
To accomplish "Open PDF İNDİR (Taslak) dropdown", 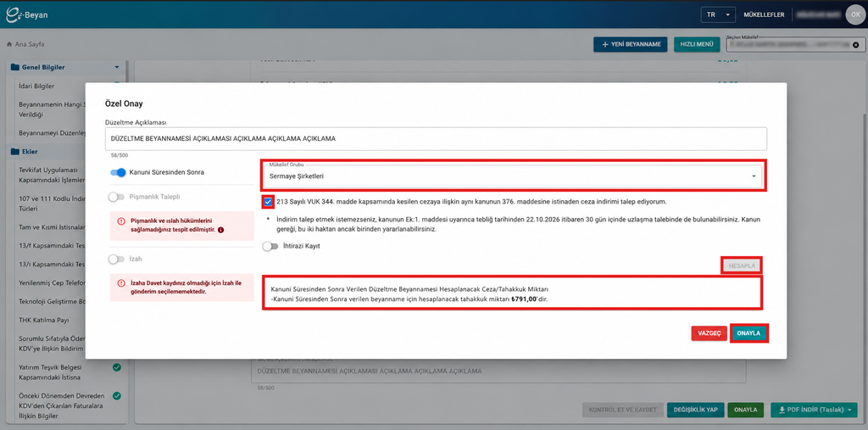I will tap(814, 410).
